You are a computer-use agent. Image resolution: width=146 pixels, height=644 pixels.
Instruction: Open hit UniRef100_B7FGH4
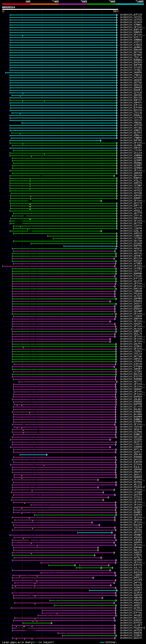[x=131, y=108]
